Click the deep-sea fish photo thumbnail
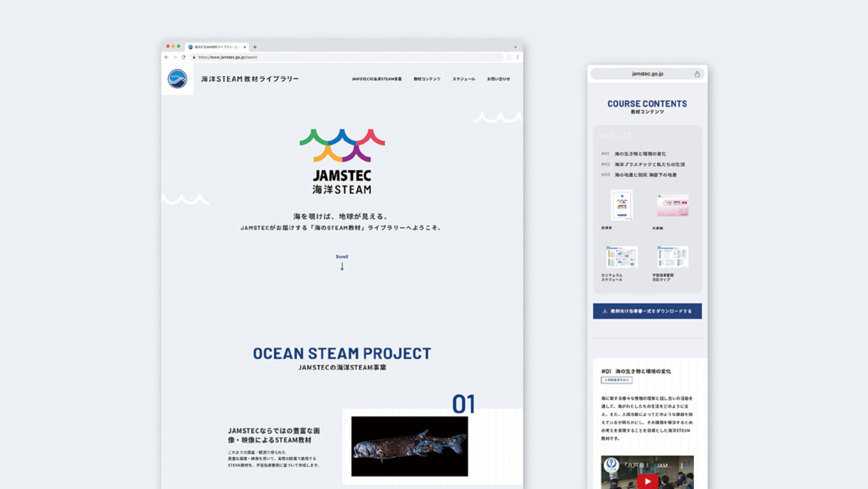This screenshot has height=489, width=868. click(x=410, y=446)
